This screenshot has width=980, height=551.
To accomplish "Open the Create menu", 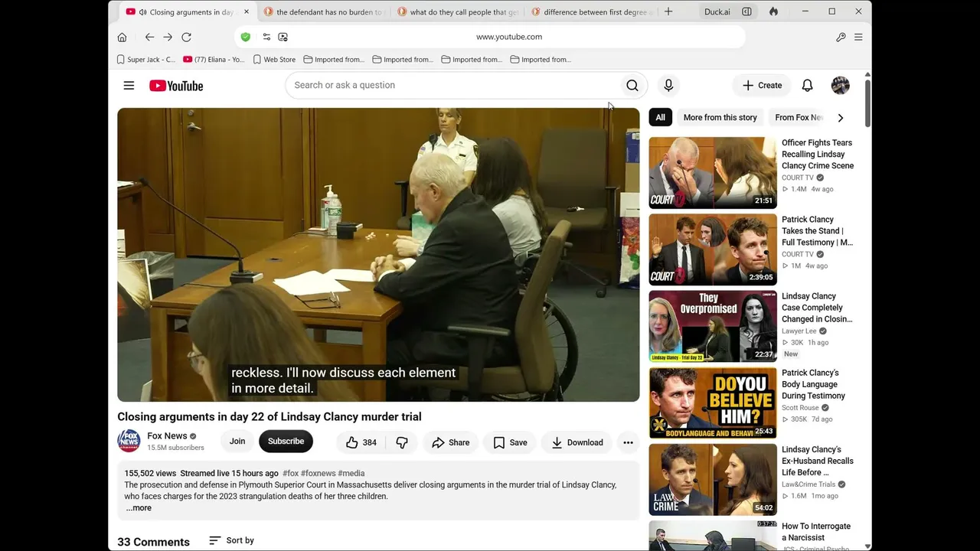I will click(x=762, y=86).
